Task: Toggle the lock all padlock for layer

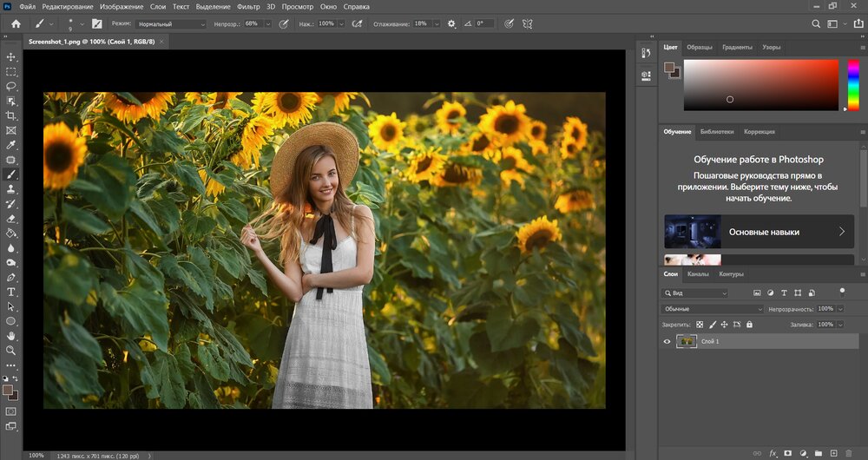Action: (x=749, y=325)
